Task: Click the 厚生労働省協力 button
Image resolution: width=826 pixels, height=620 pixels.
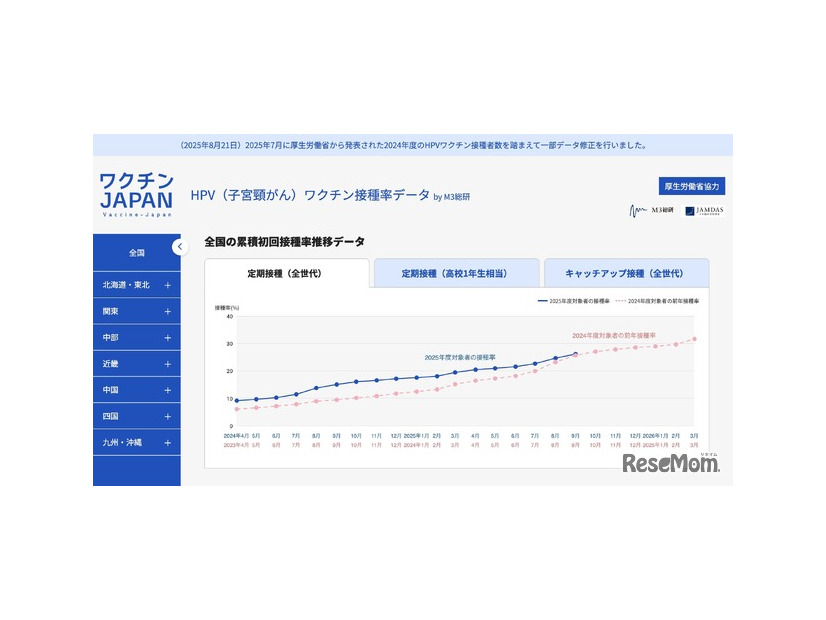Action: (x=692, y=186)
